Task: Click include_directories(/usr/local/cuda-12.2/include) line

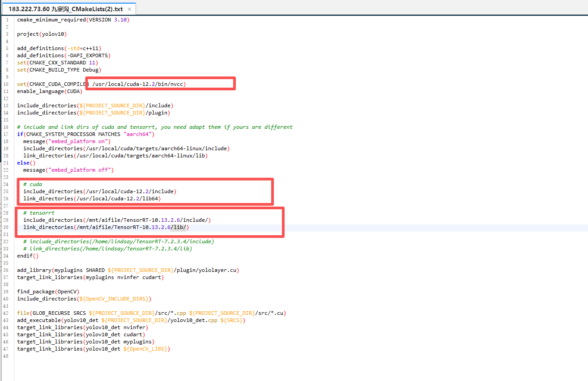Action: tap(100, 191)
